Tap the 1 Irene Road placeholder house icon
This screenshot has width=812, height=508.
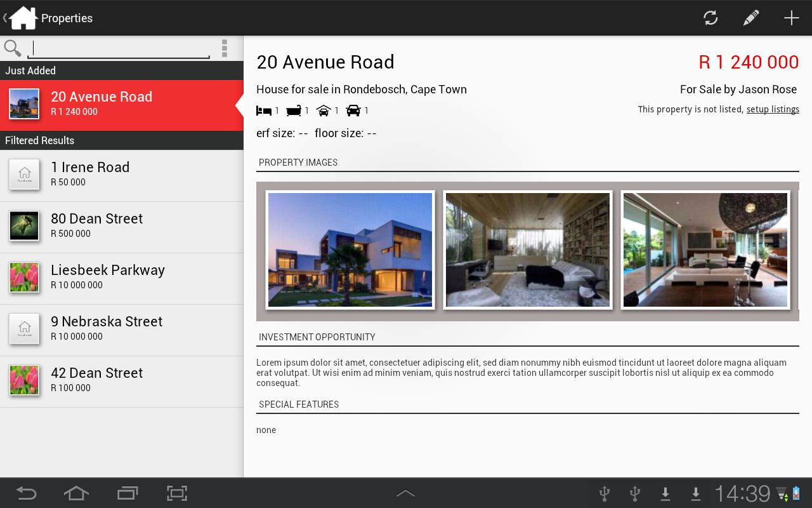tap(24, 175)
